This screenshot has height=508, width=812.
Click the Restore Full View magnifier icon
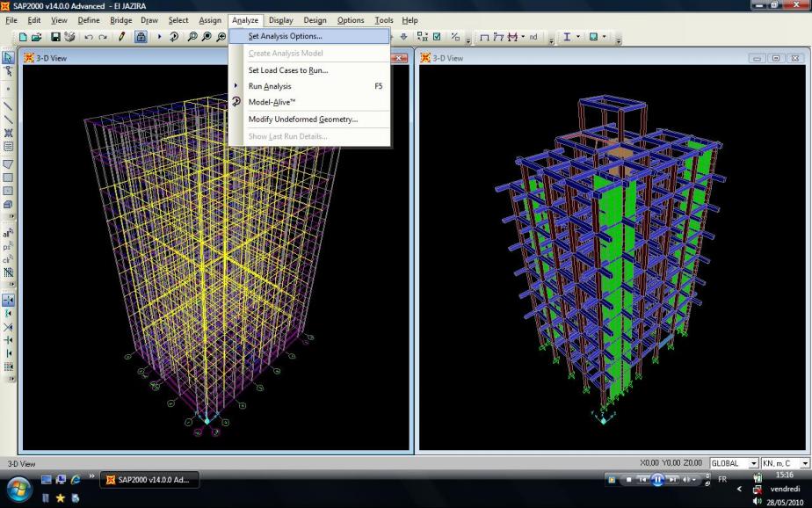[207, 37]
